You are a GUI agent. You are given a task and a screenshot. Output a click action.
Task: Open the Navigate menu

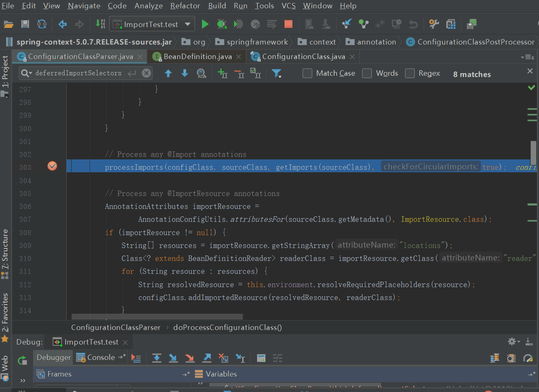(x=84, y=6)
